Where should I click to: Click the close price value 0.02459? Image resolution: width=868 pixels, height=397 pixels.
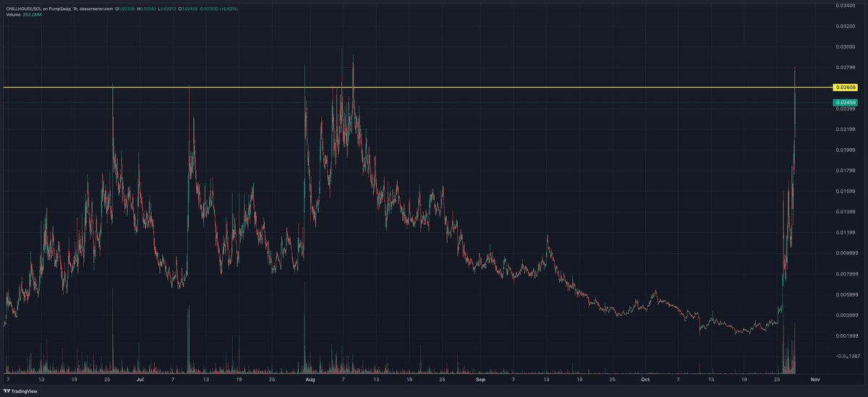coord(190,9)
